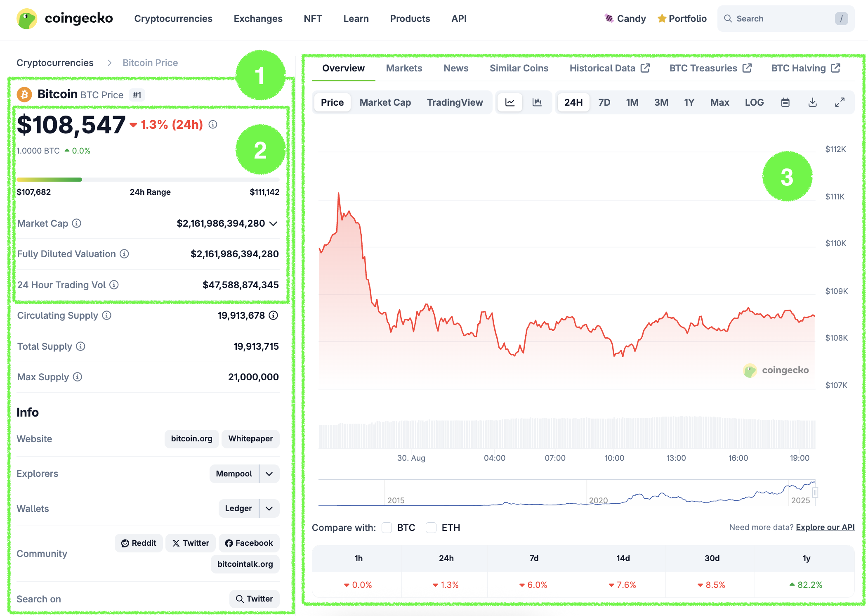
Task: Open API nav menu
Action: pos(459,19)
